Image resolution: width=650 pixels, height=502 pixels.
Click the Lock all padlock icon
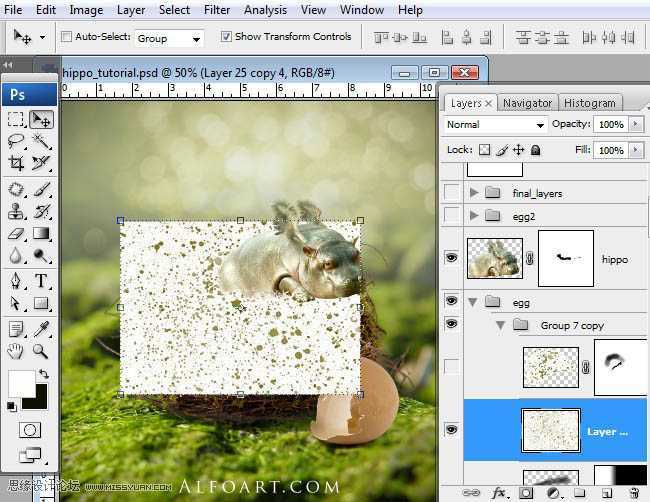pyautogui.click(x=535, y=150)
